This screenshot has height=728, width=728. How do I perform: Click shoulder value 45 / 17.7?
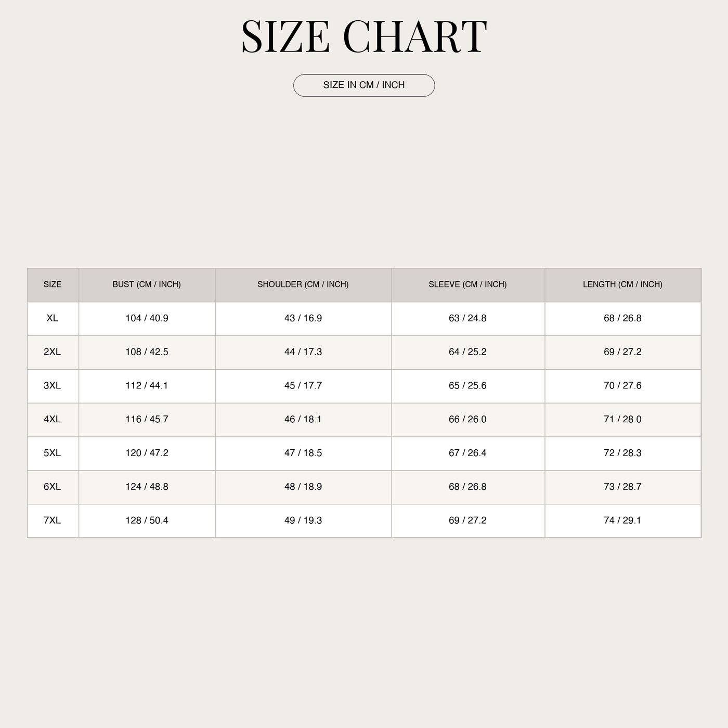pos(303,386)
